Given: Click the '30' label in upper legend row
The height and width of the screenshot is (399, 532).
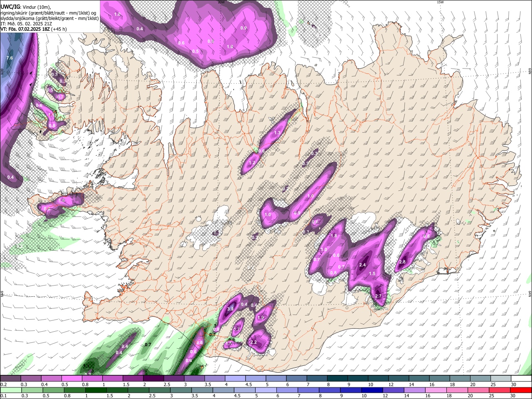Looking at the screenshot, I should tap(513, 384).
